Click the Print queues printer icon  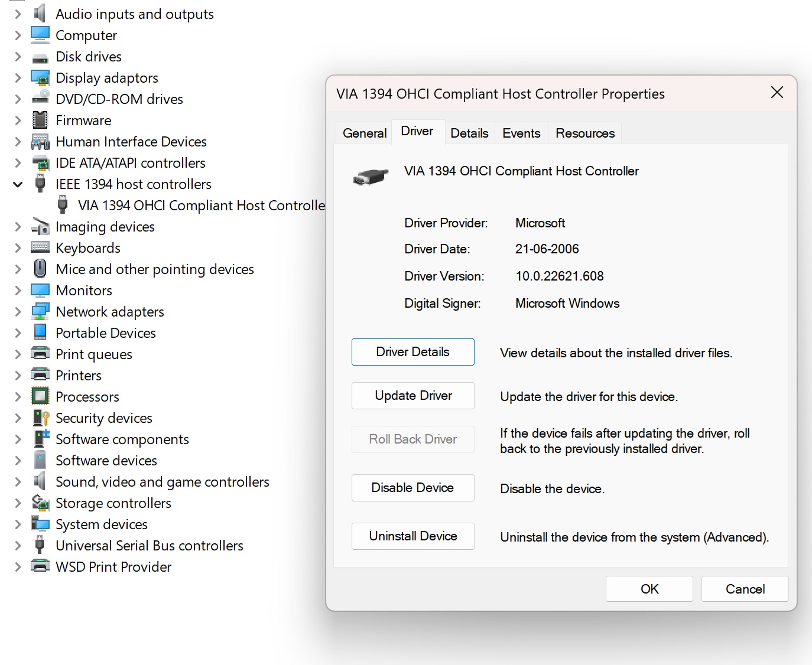[x=40, y=353]
